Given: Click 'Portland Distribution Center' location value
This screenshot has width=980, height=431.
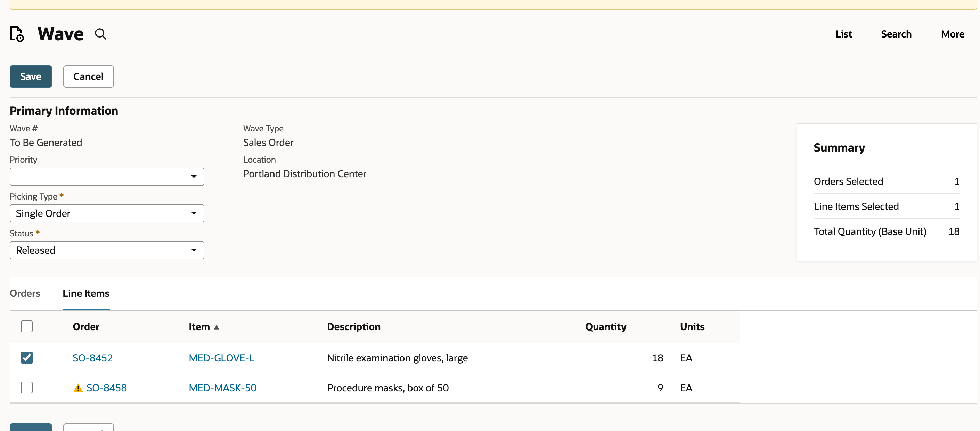Looking at the screenshot, I should (x=305, y=174).
